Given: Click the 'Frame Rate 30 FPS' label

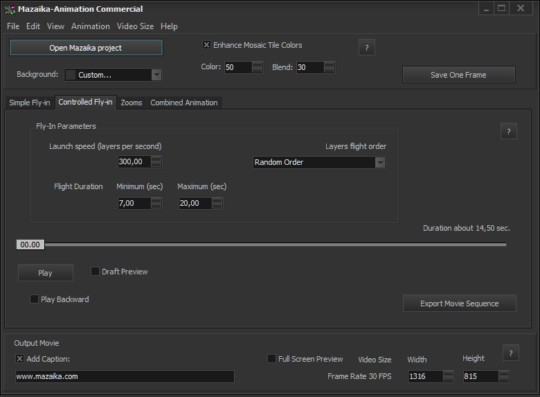Looking at the screenshot, I should 359,376.
